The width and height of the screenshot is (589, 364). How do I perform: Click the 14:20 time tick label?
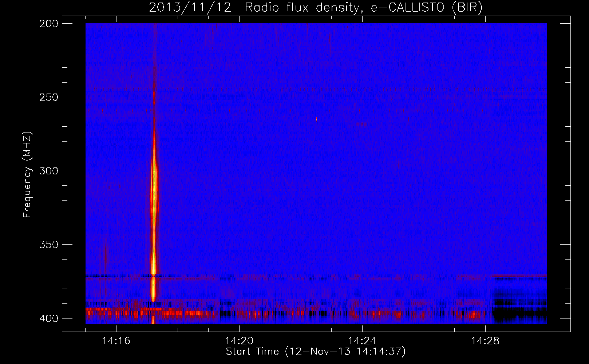[x=239, y=341]
